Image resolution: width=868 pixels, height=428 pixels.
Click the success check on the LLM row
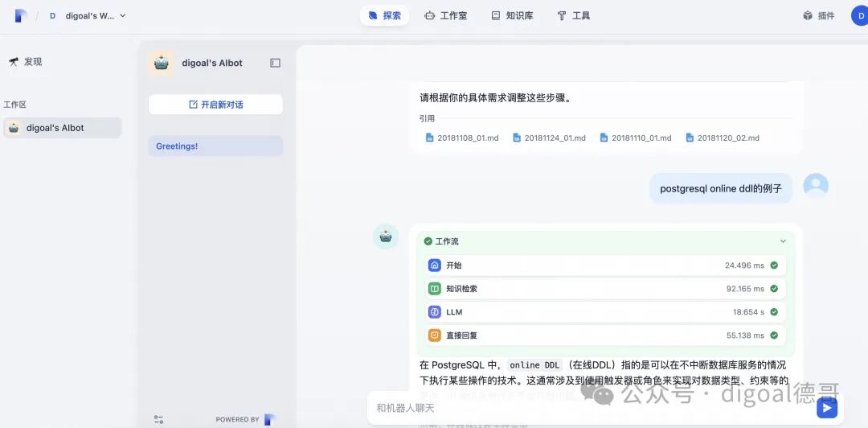pyautogui.click(x=774, y=312)
